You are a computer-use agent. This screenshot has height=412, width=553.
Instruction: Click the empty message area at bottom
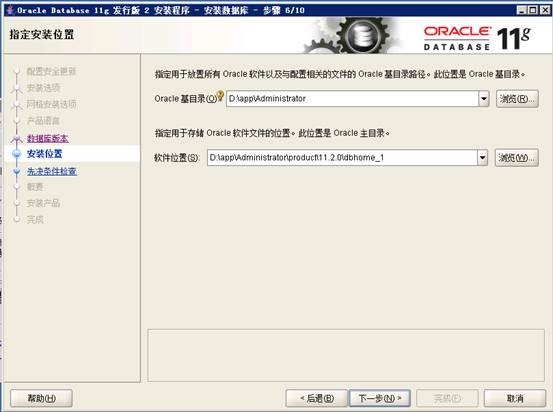tap(346, 356)
